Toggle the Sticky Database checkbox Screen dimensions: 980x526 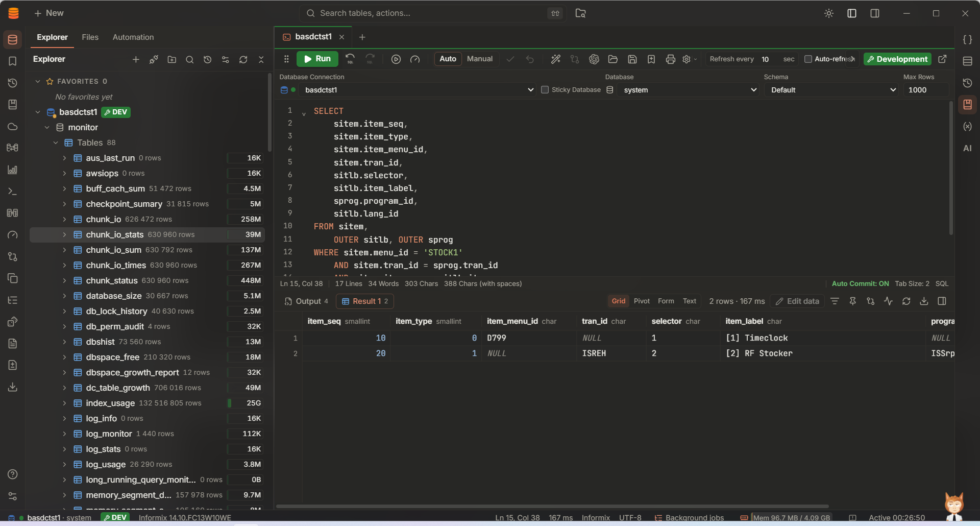(545, 90)
